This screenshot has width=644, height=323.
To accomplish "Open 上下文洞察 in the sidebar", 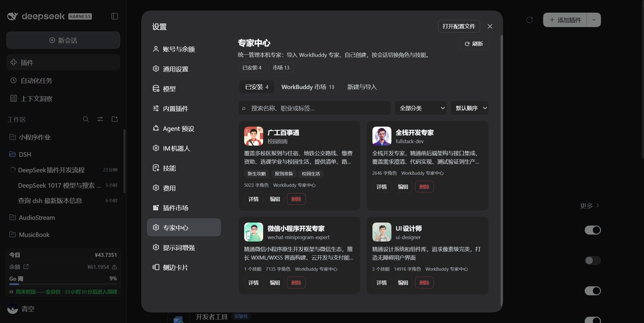I will pyautogui.click(x=63, y=99).
